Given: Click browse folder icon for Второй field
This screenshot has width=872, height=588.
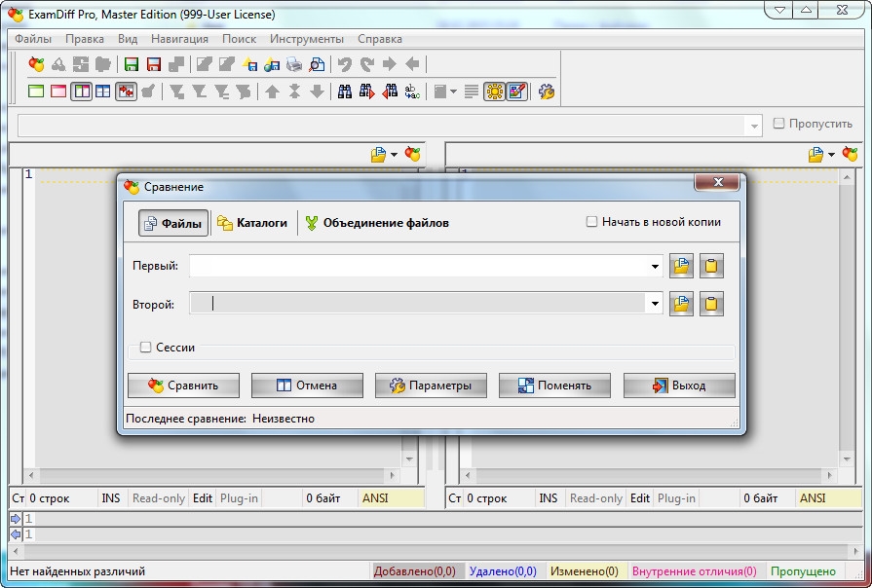Looking at the screenshot, I should pyautogui.click(x=681, y=304).
